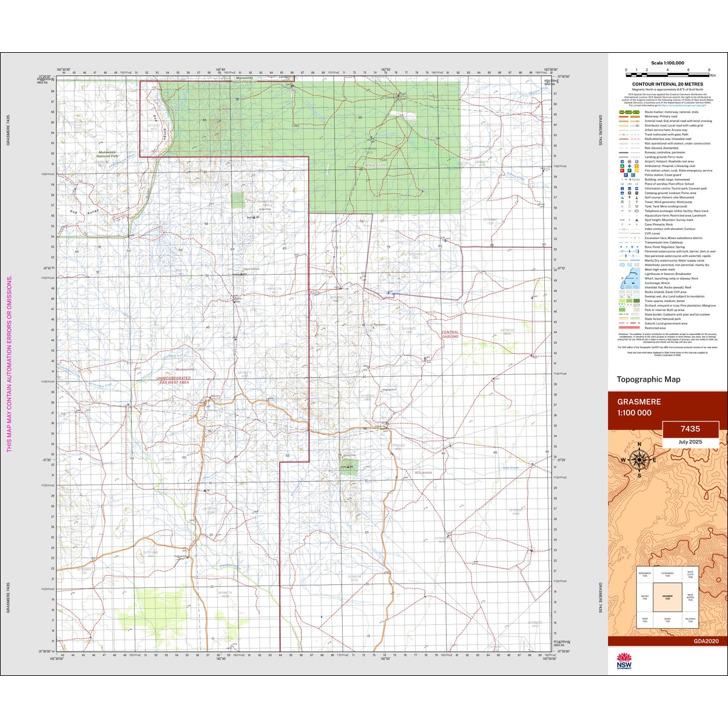Click the CENTRAL DARLING area label
Viewport: 728px width, 728px height.
(x=450, y=334)
